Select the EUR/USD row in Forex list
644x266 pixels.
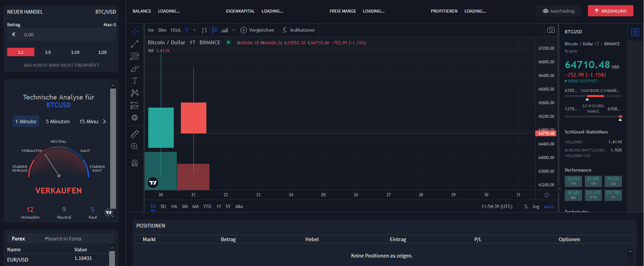tap(58, 260)
